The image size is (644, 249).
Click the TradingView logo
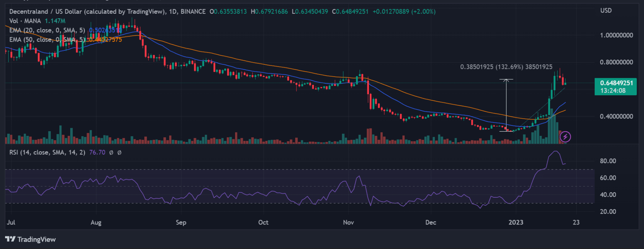click(x=31, y=239)
